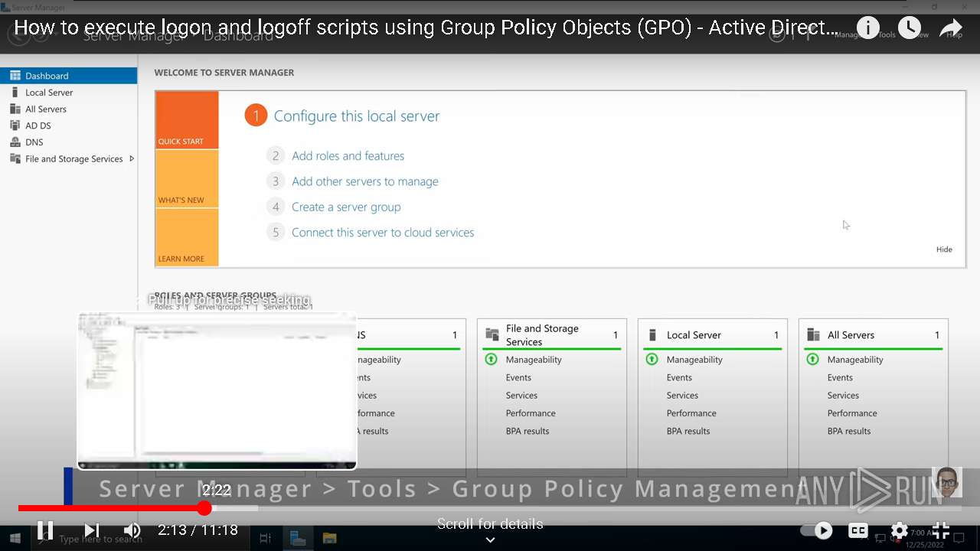Hide the welcome tile
The image size is (980, 551).
click(944, 249)
